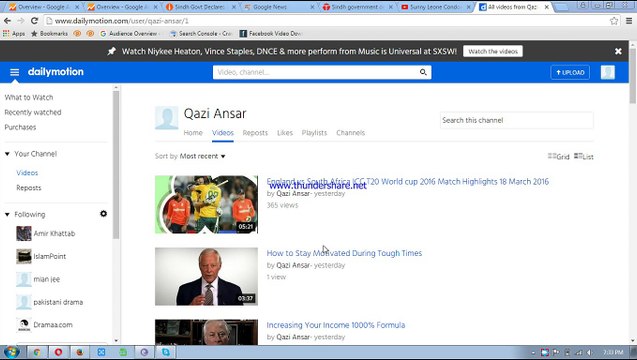Click the UPLOAD button
This screenshot has width=637, height=360.
tap(570, 72)
